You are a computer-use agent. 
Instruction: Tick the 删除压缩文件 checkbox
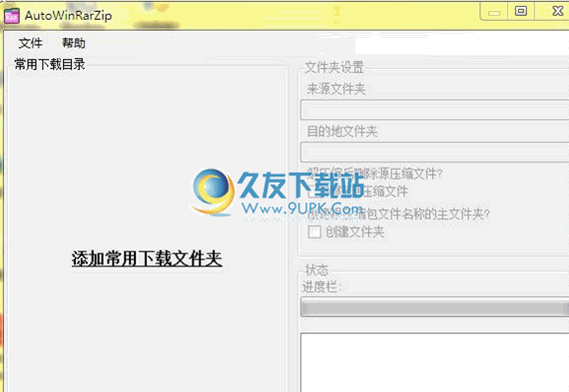click(x=314, y=192)
